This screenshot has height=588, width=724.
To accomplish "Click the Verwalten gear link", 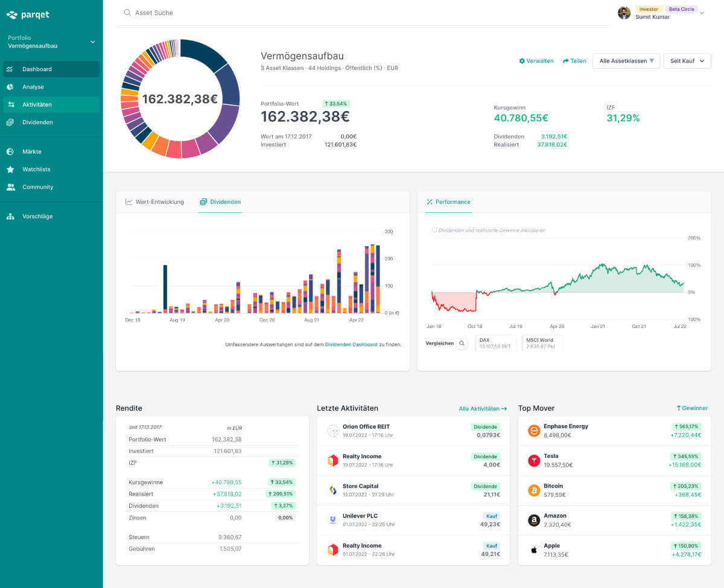I will coord(536,61).
